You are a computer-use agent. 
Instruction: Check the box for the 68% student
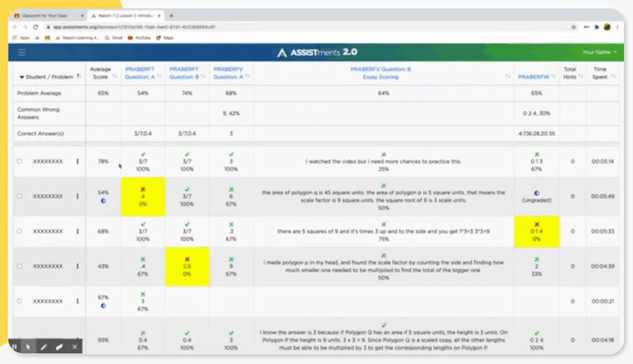[20, 232]
